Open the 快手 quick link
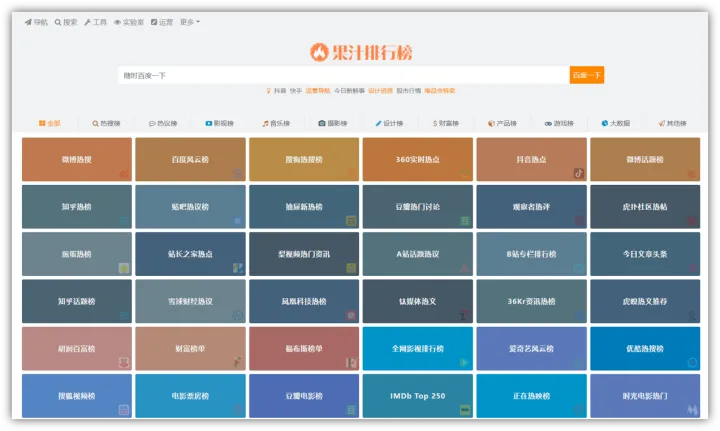720x431 pixels. pyautogui.click(x=296, y=91)
